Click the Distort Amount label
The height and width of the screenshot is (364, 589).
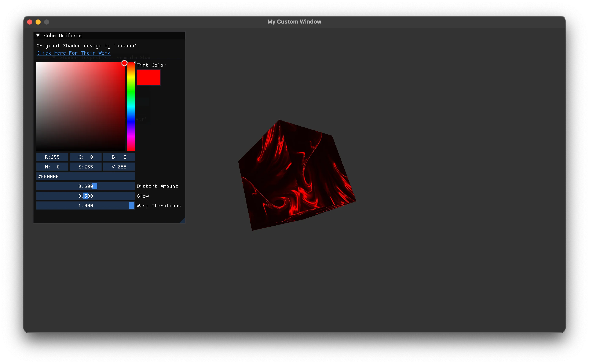tap(157, 186)
